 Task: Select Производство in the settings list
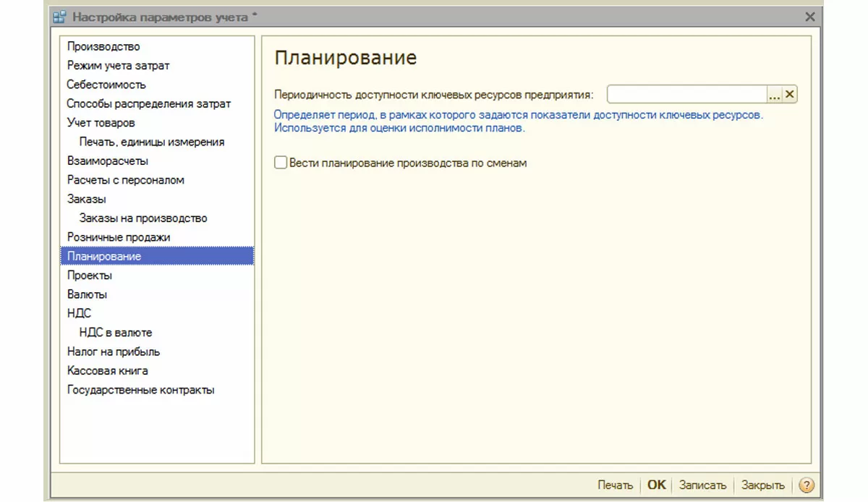click(x=103, y=47)
